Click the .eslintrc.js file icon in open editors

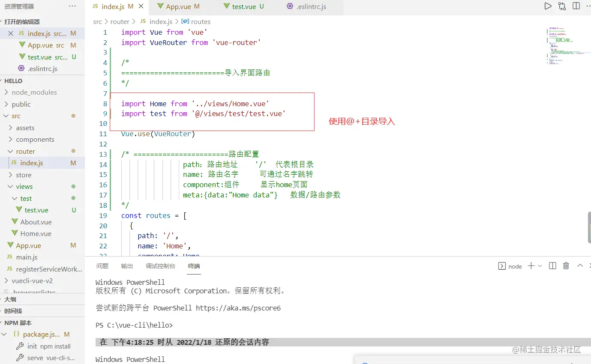[x=21, y=69]
